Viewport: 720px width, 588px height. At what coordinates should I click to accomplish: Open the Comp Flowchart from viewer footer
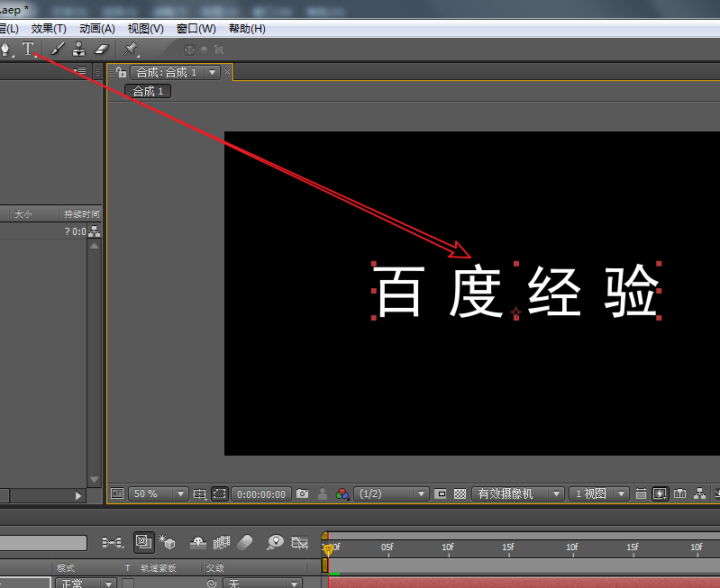(x=700, y=493)
